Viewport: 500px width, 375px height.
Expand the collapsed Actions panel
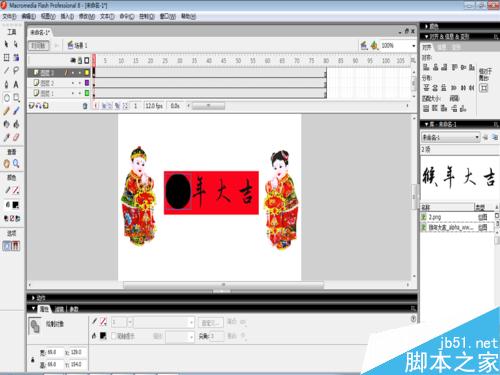pyautogui.click(x=33, y=298)
